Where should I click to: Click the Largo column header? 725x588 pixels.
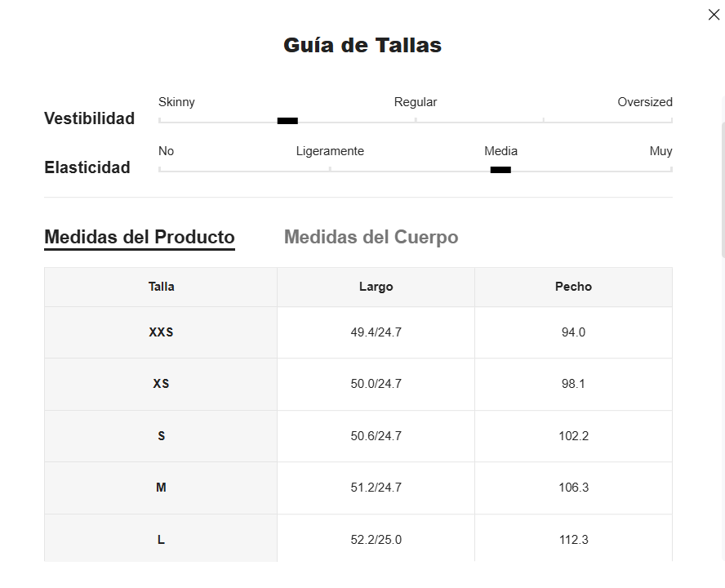click(x=376, y=287)
